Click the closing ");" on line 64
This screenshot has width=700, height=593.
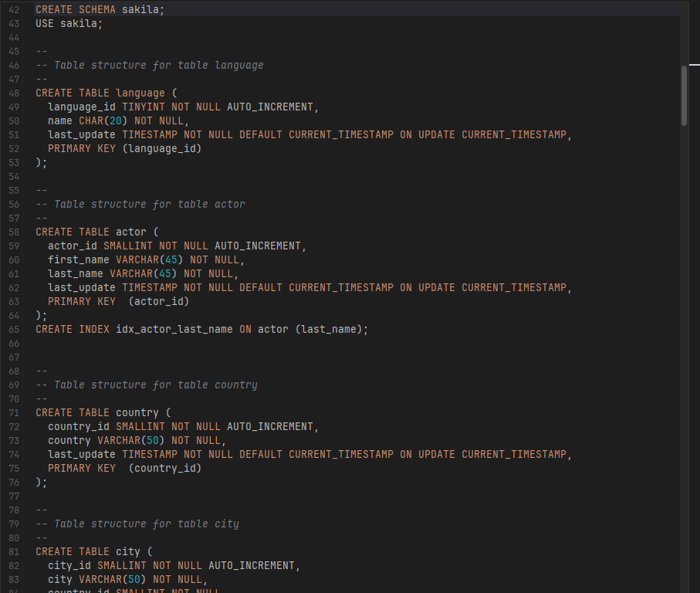[x=41, y=315]
